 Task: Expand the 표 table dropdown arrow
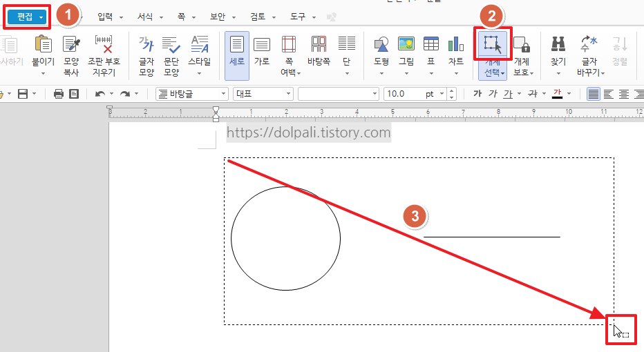pyautogui.click(x=431, y=74)
